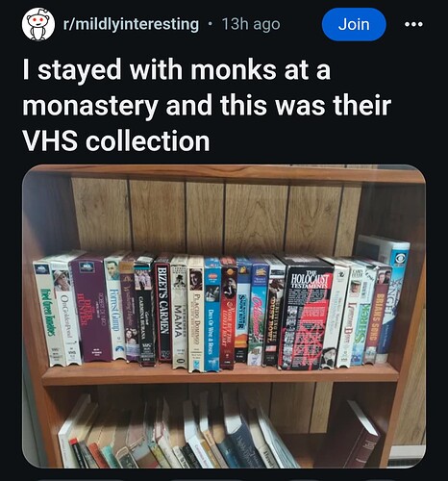Select the Placido Domingo VHS spine
Viewport: 448px width, 481px height.
coord(196,315)
